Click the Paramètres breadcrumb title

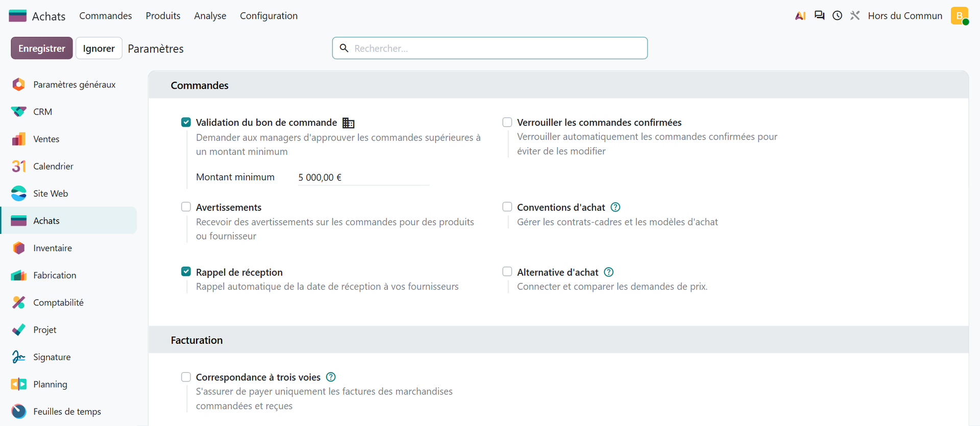click(x=156, y=49)
